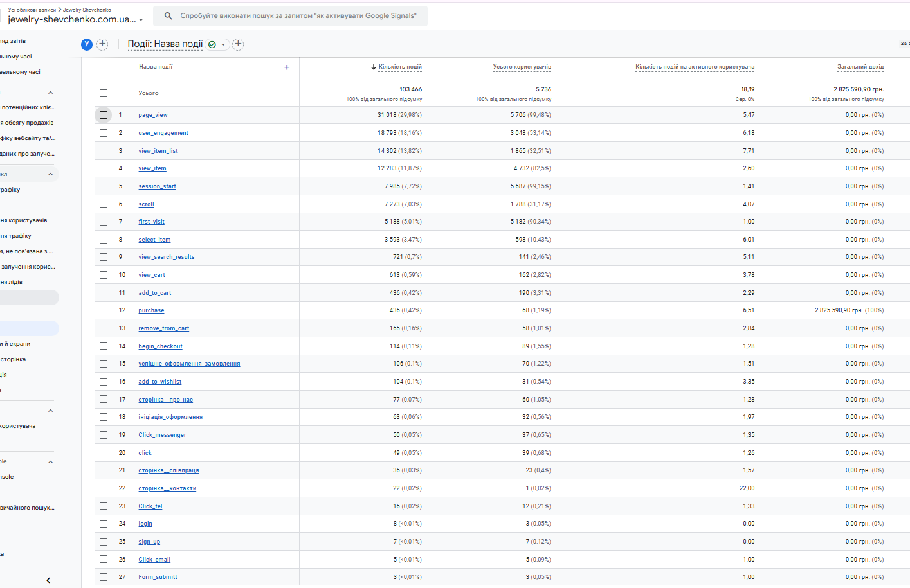Image resolution: width=910 pixels, height=588 pixels.
Task: Open the dropdown arrow next to the report title
Action: coord(223,45)
